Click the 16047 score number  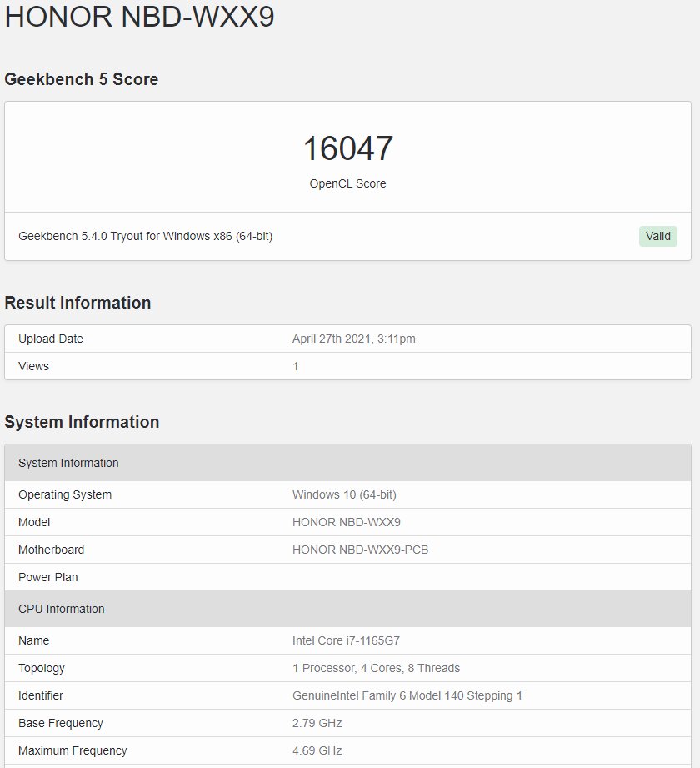pyautogui.click(x=348, y=148)
